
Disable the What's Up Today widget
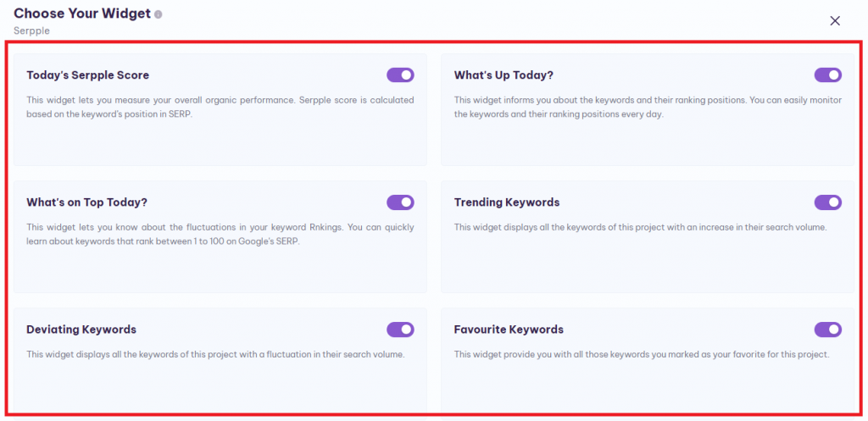point(827,75)
